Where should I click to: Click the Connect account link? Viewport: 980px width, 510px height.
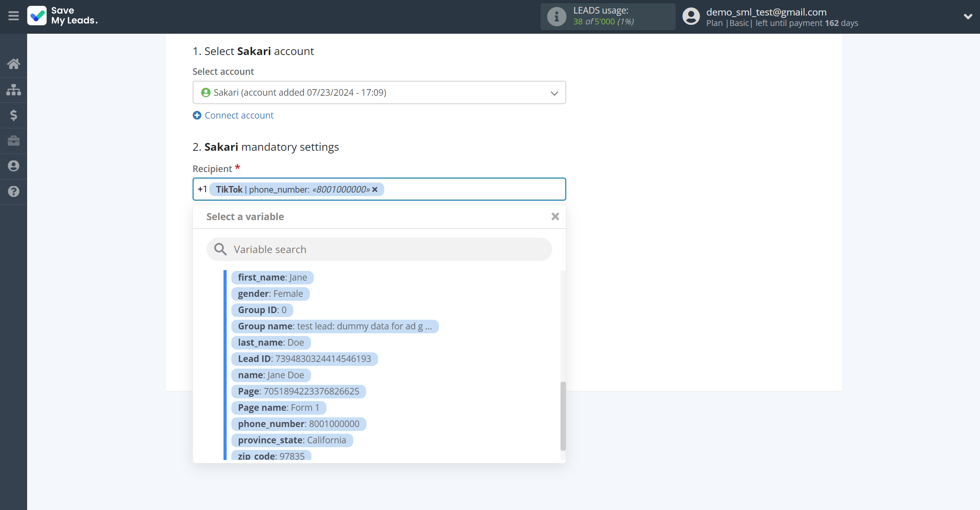239,115
